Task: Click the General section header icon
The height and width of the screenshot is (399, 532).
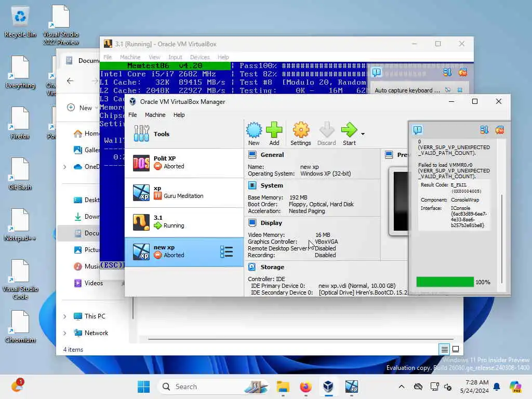Action: tap(252, 155)
